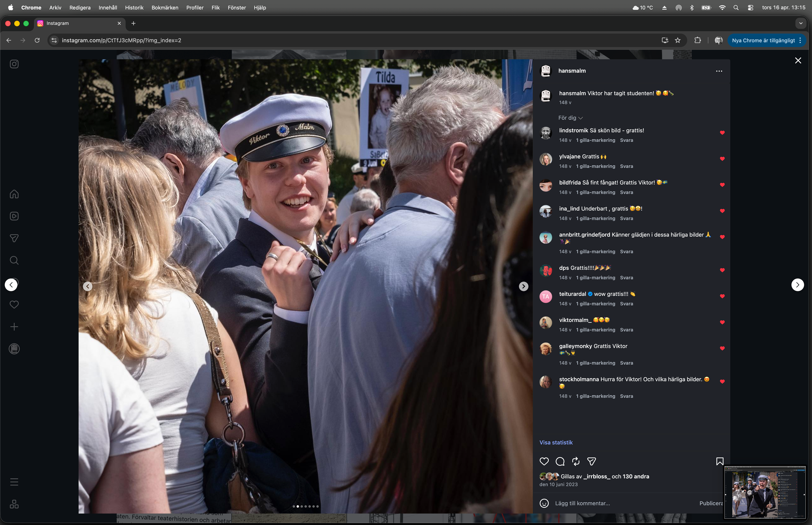The width and height of the screenshot is (812, 525).
Task: Like the post with heart icon
Action: pyautogui.click(x=544, y=462)
